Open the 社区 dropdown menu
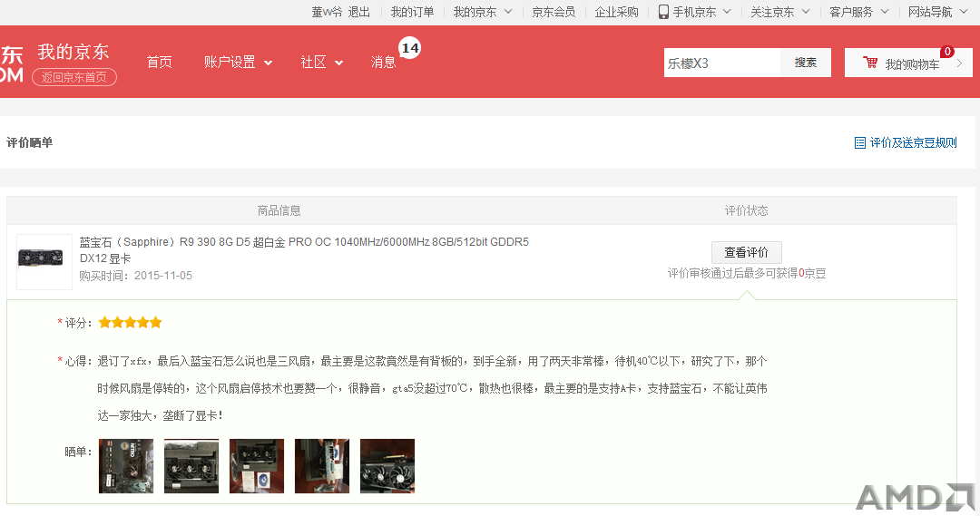Viewport: 980px width, 516px height. point(321,62)
